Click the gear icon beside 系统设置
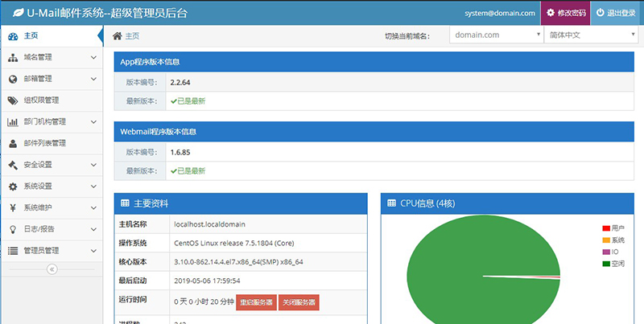Image resolution: width=644 pixels, height=324 pixels. (13, 187)
